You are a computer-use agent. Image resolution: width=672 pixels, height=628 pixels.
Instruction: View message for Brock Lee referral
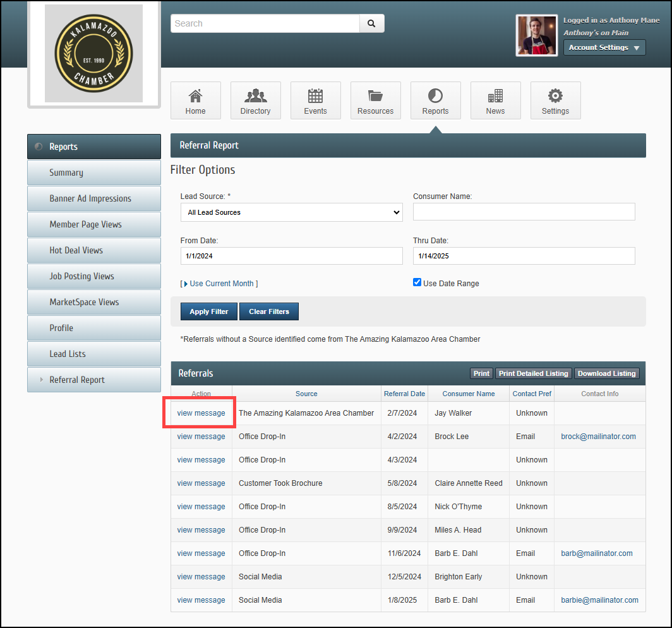201,437
